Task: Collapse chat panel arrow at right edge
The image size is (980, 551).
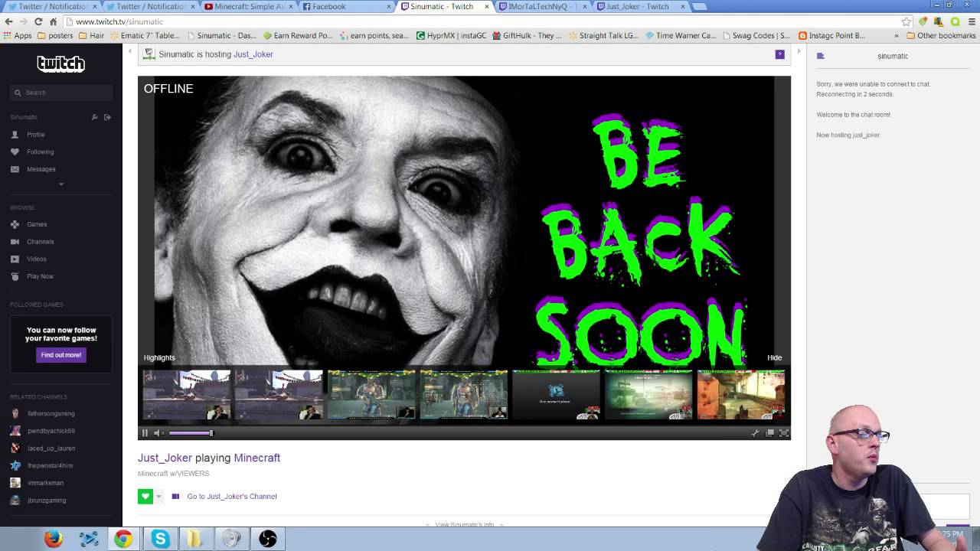Action: click(799, 52)
